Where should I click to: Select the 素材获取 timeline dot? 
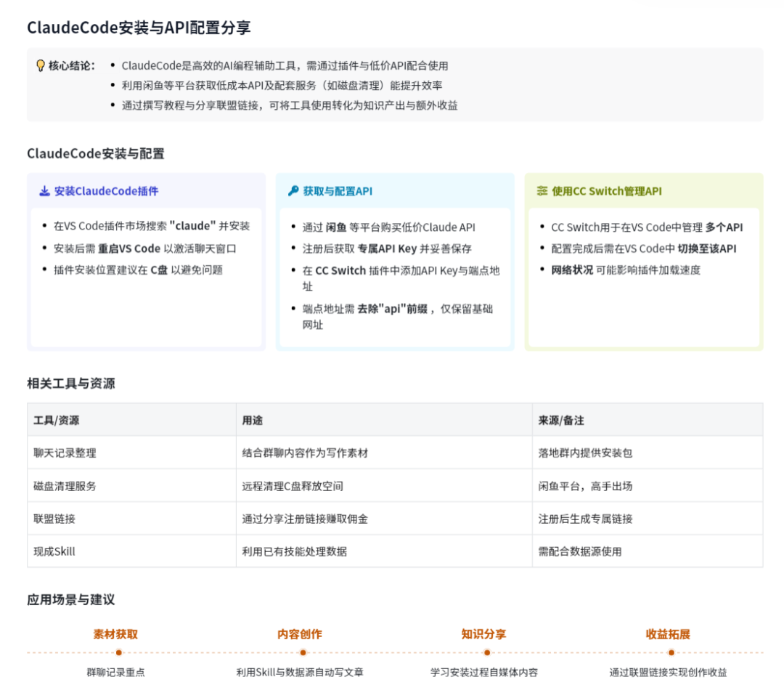coord(119,652)
